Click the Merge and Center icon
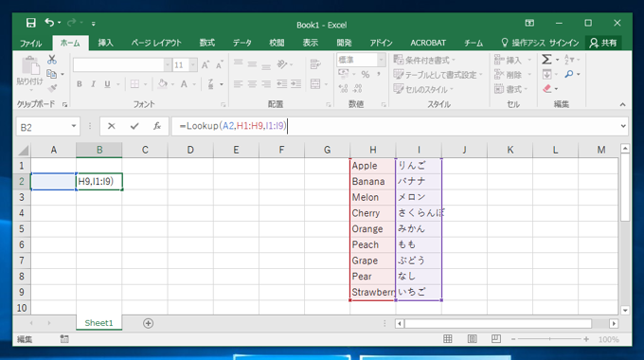This screenshot has width=644, height=360. (315, 84)
